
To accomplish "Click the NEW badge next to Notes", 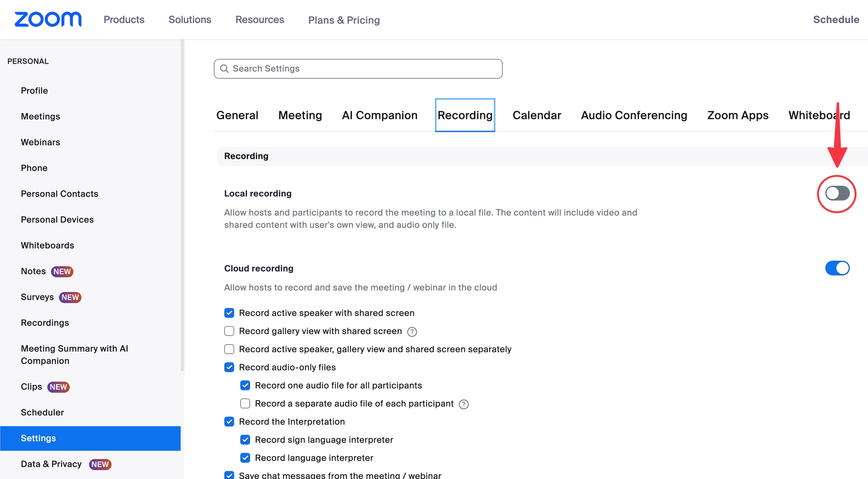I will point(62,272).
